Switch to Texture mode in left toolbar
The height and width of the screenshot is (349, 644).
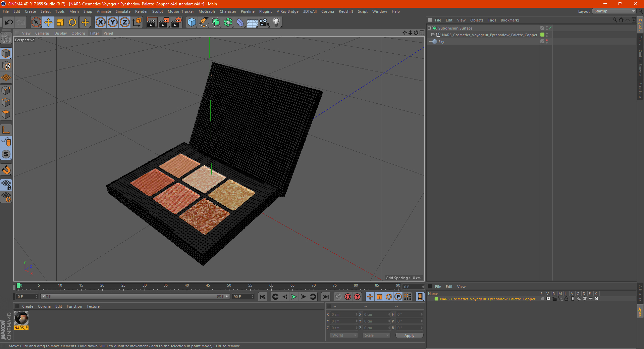tap(6, 66)
